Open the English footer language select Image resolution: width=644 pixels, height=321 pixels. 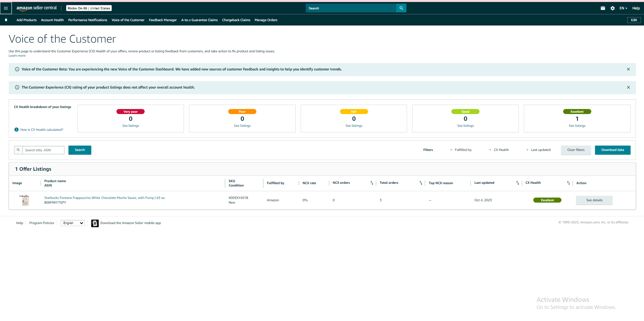[x=72, y=223]
